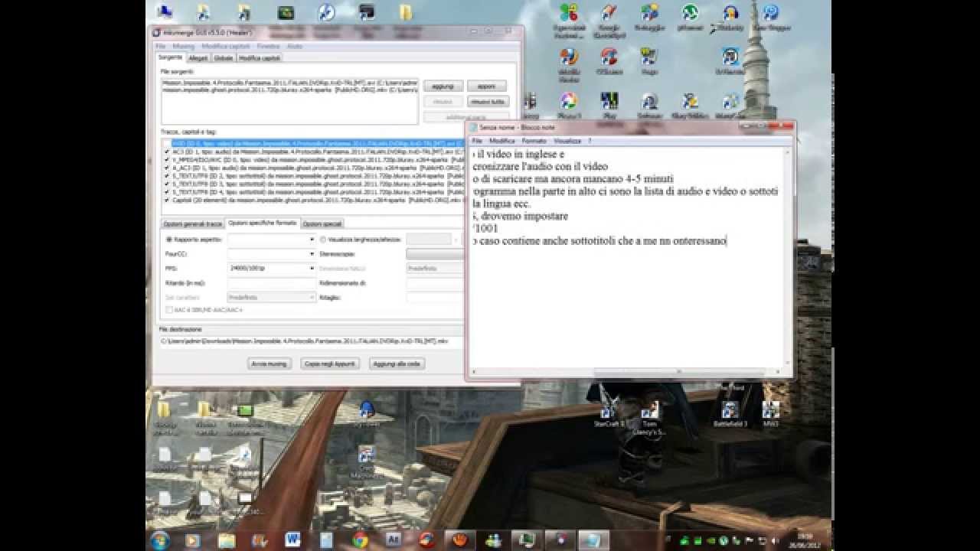Toggle XVID video track checkbox
This screenshot has width=980, height=551.
(x=167, y=143)
